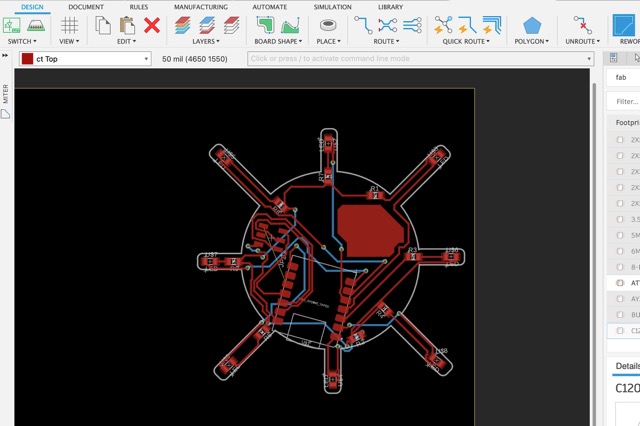Tick the checkbox beside the C12 footprint

tap(620, 331)
